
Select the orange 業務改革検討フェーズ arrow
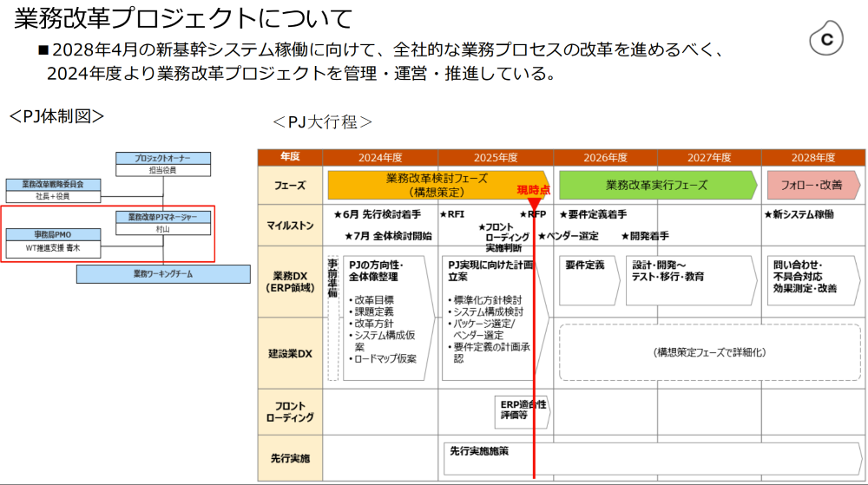tap(438, 184)
